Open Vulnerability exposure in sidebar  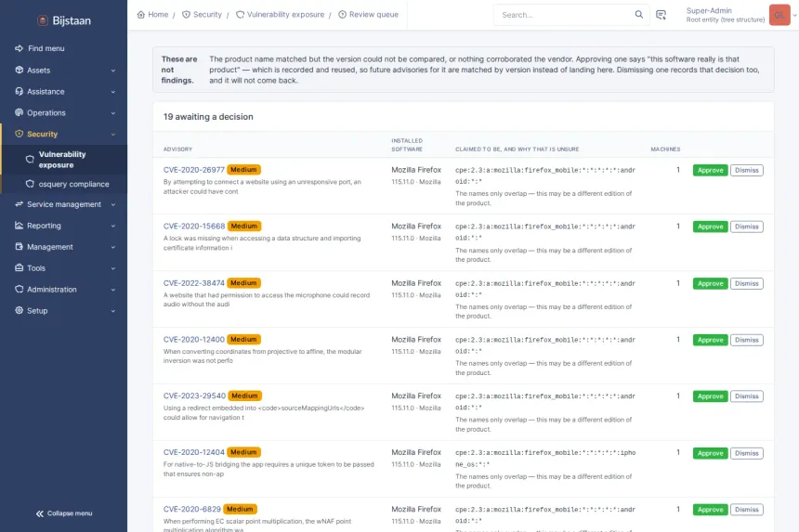point(64,160)
